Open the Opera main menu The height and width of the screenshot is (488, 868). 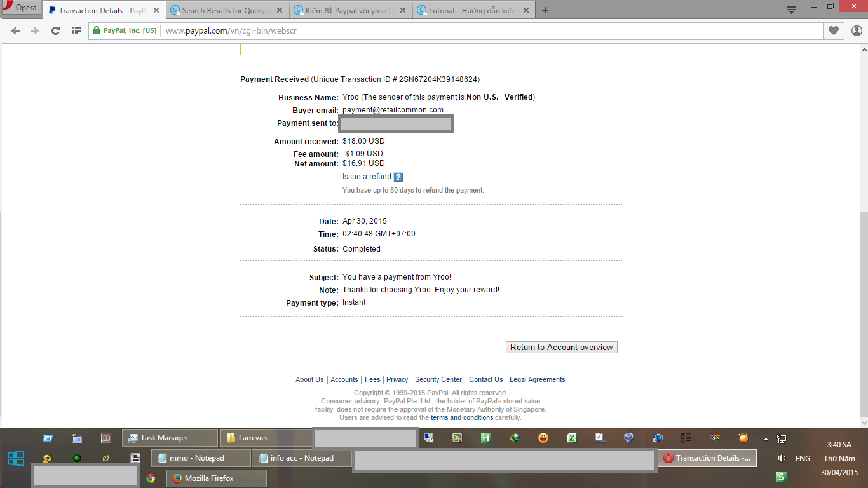tap(20, 8)
